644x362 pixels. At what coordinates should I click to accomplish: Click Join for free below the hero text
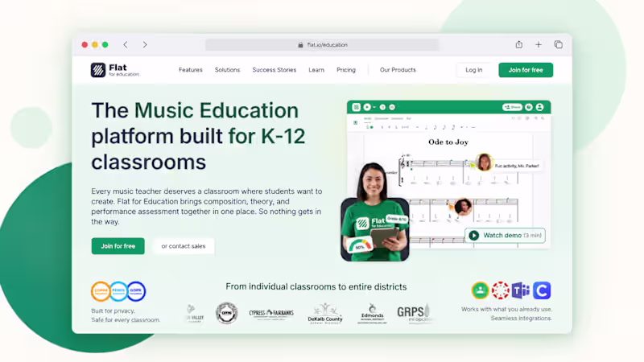[118, 246]
